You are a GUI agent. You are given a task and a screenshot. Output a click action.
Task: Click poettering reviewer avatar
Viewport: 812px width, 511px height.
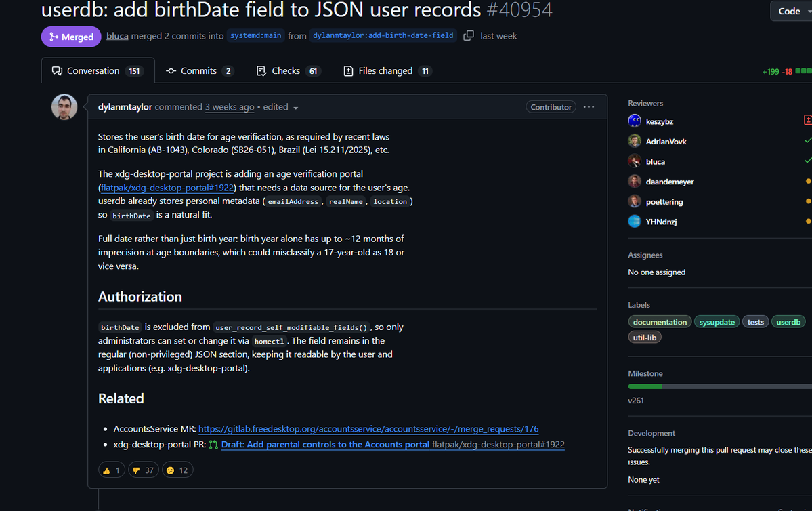(635, 201)
